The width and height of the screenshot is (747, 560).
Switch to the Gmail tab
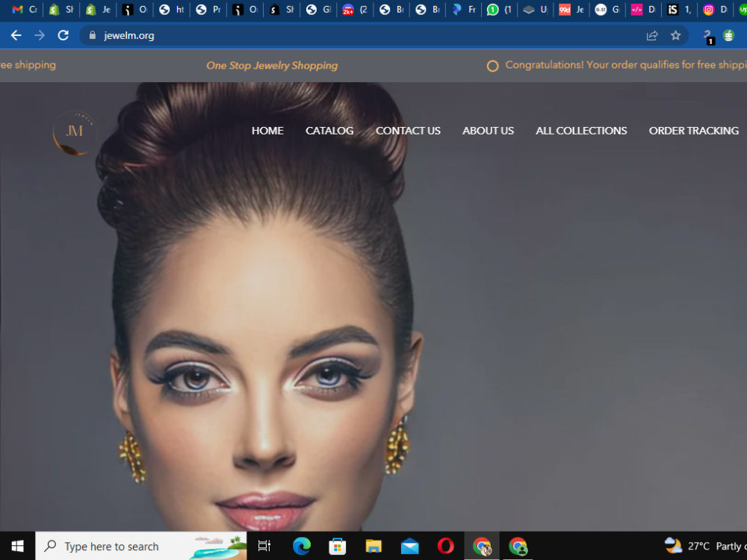click(24, 10)
